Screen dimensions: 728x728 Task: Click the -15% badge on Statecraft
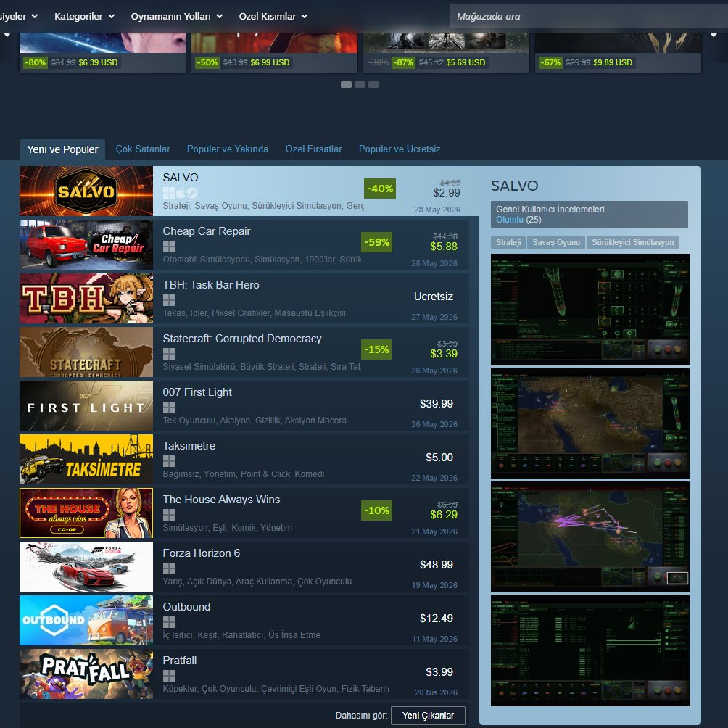[x=376, y=349]
